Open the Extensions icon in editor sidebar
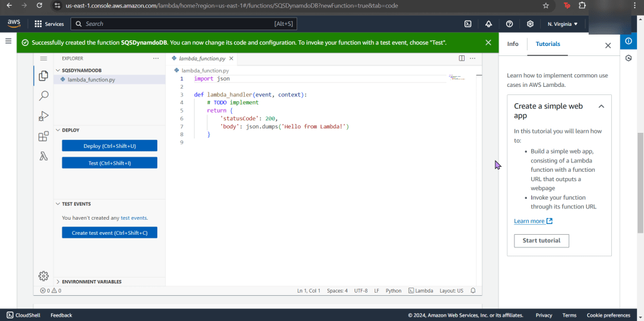The width and height of the screenshot is (644, 321). pos(43,137)
